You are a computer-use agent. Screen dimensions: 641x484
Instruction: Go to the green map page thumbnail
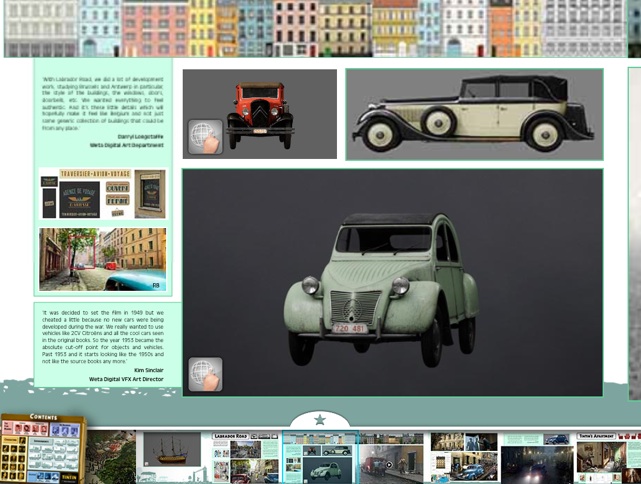point(110,457)
